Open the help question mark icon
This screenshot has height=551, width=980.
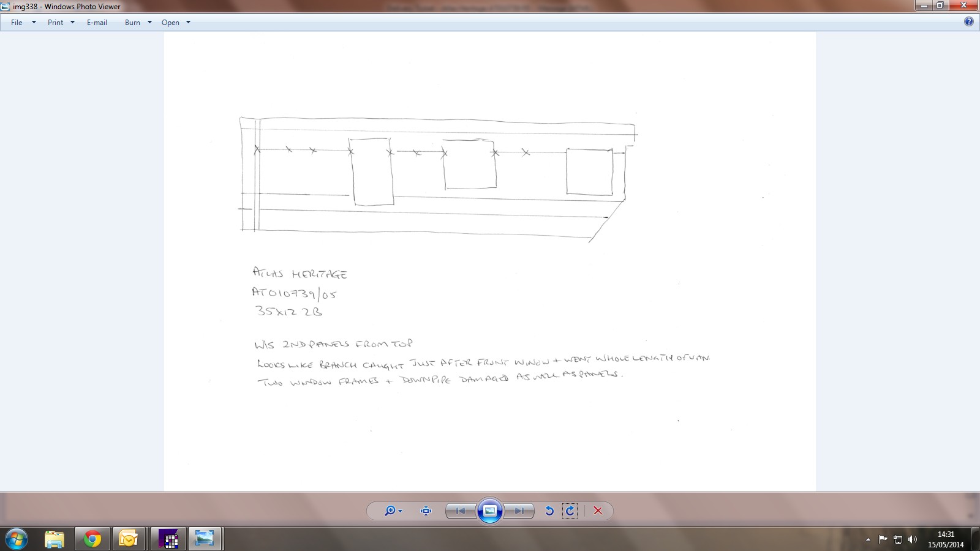click(968, 22)
